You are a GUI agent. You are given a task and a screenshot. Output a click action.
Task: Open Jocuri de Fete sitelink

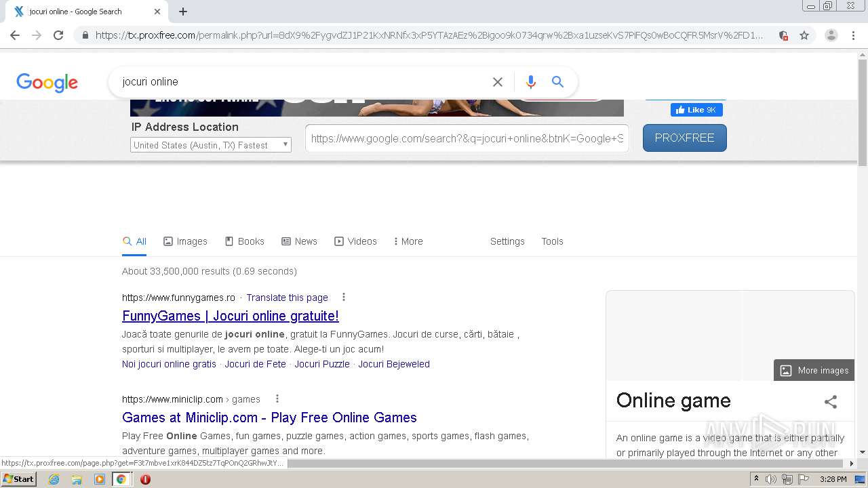[256, 364]
